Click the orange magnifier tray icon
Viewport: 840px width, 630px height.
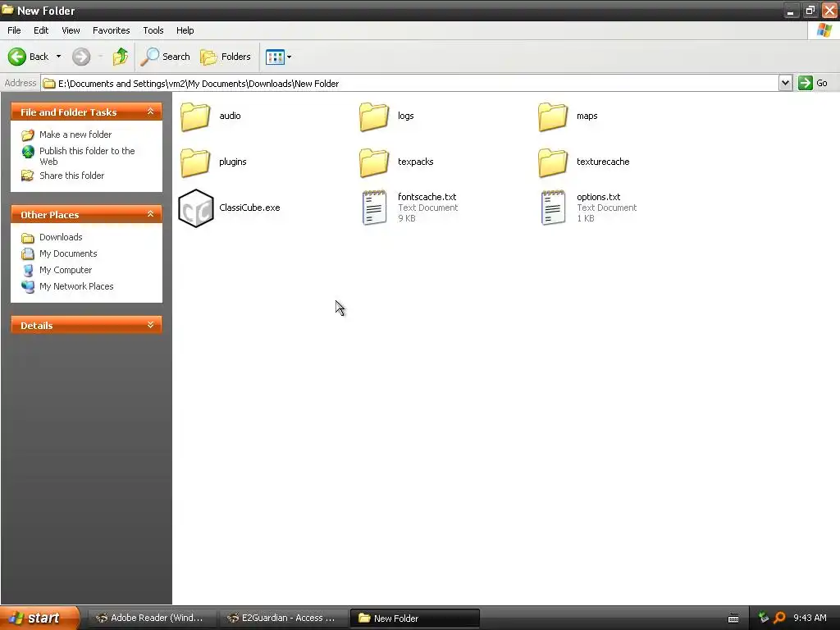pyautogui.click(x=779, y=618)
